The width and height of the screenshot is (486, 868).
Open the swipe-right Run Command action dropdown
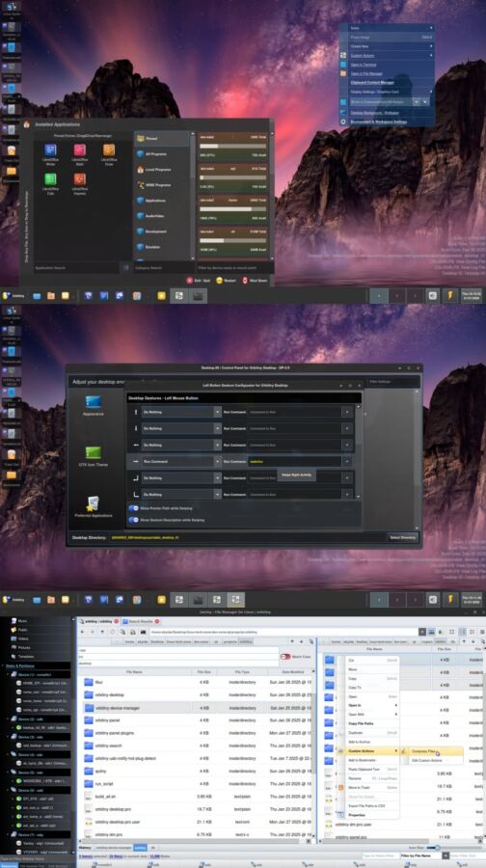tap(181, 462)
